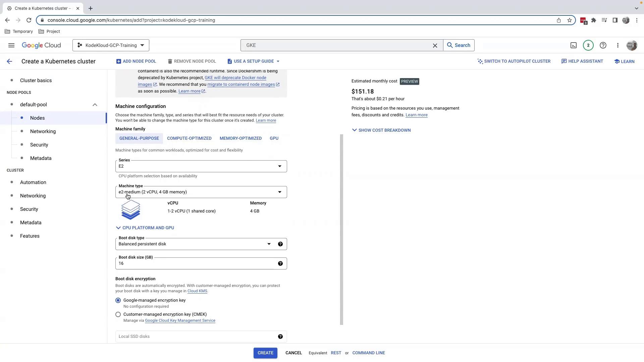Viewport: 644px width, 362px height.
Task: Clear the GKE search text
Action: [435, 45]
